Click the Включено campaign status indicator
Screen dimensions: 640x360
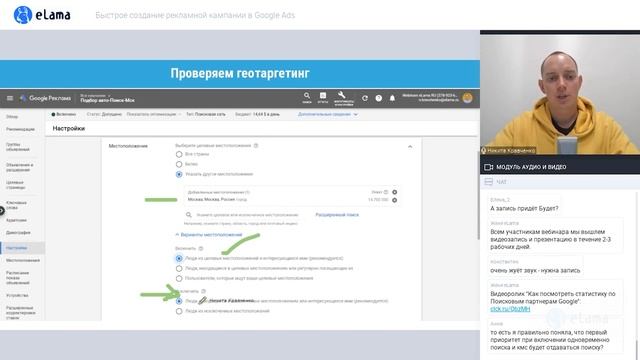coord(64,114)
